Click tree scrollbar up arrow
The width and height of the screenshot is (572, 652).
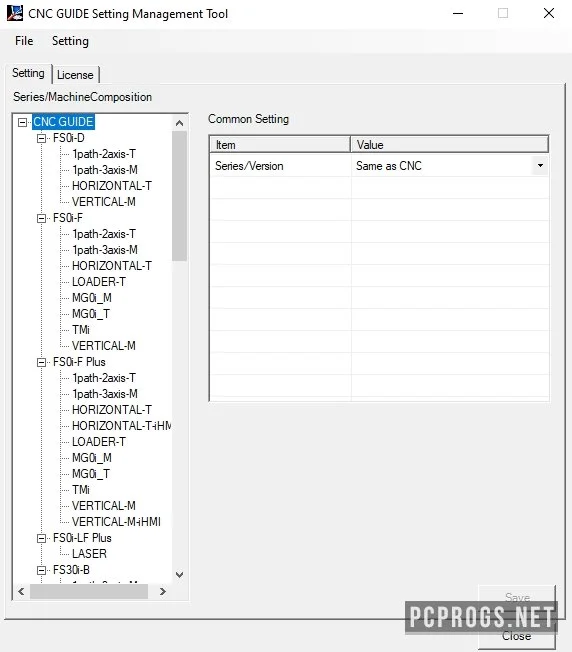coord(180,123)
